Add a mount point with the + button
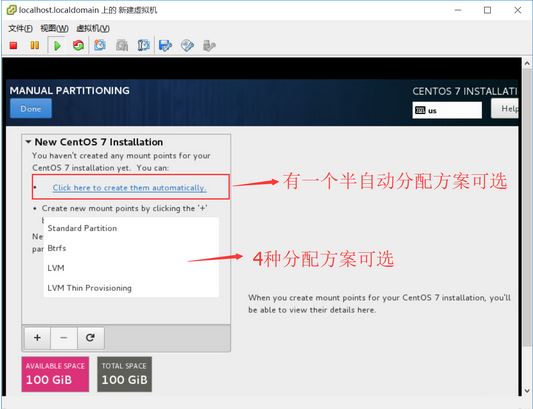 [x=37, y=338]
